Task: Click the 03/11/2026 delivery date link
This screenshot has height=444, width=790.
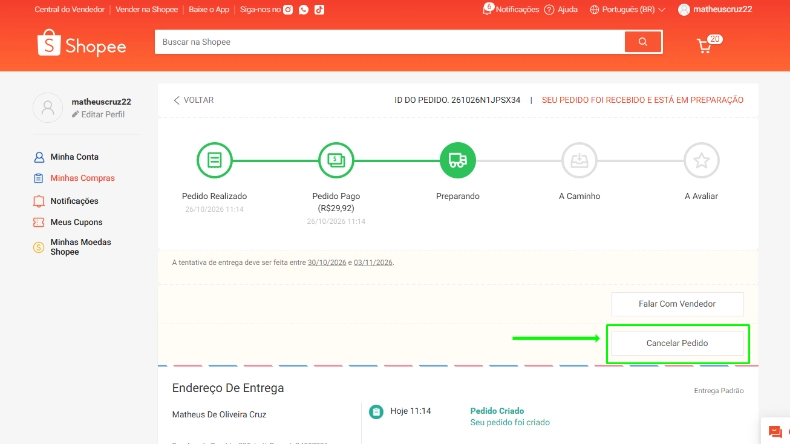Action: [x=373, y=263]
